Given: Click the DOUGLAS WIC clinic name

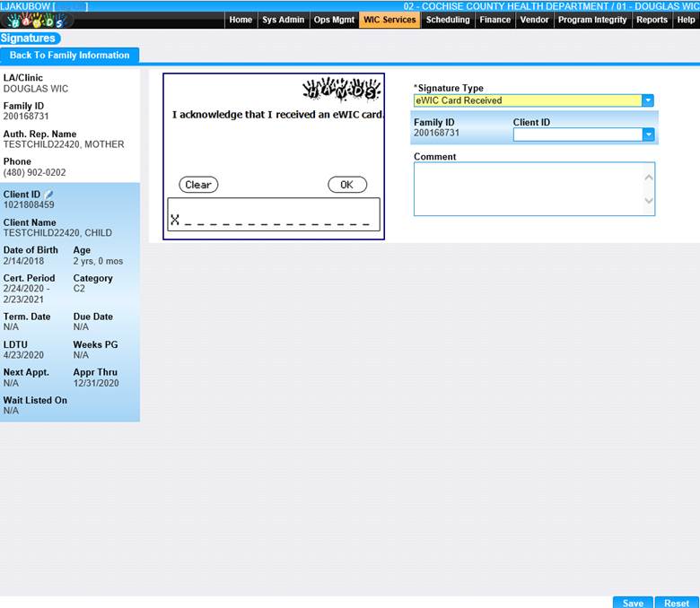Looking at the screenshot, I should [36, 89].
